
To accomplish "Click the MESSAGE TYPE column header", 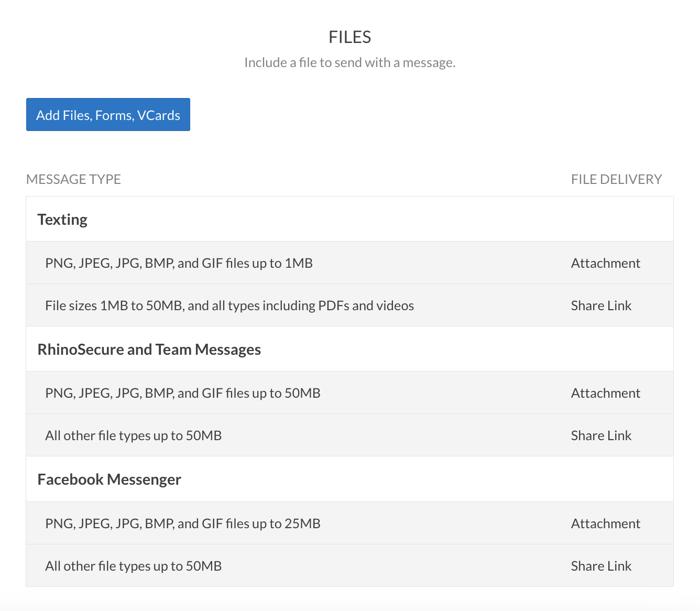I will [73, 179].
